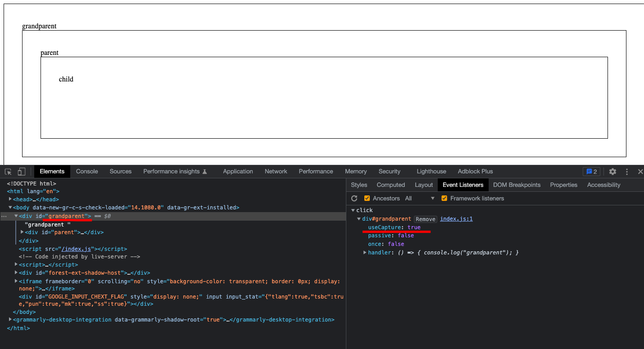The image size is (644, 349).
Task: Toggle the Framework listeners checkbox
Action: (x=444, y=198)
